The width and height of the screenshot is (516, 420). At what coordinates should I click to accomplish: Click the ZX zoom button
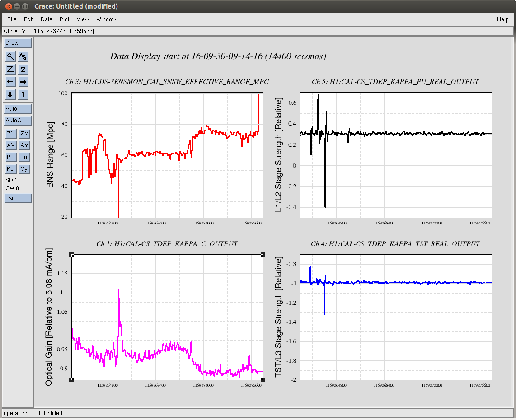(x=11, y=134)
